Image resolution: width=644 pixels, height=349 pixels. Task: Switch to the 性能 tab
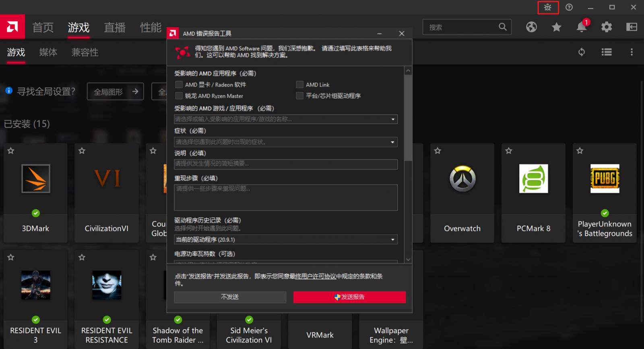coord(151,27)
